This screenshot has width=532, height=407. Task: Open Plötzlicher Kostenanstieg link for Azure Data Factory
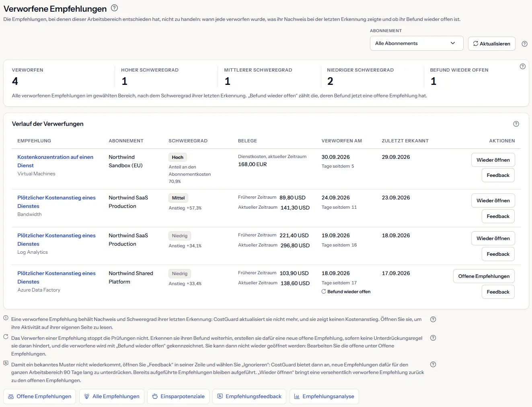pyautogui.click(x=57, y=277)
